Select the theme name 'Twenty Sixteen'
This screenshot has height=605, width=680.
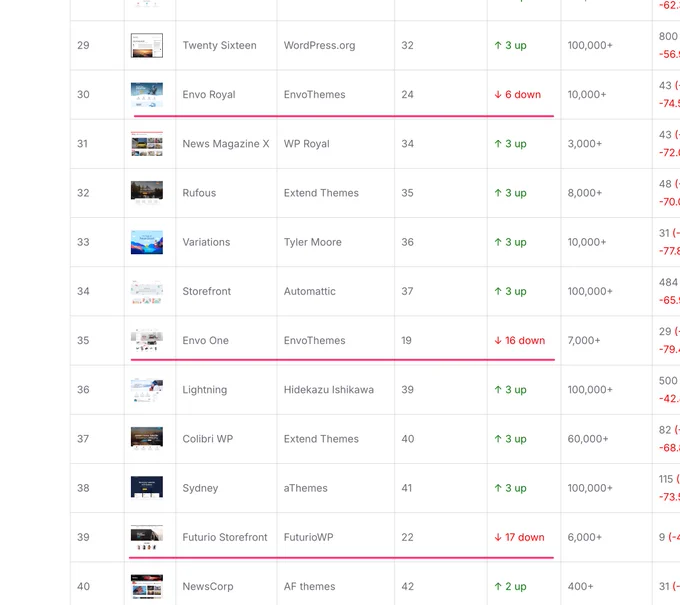219,45
